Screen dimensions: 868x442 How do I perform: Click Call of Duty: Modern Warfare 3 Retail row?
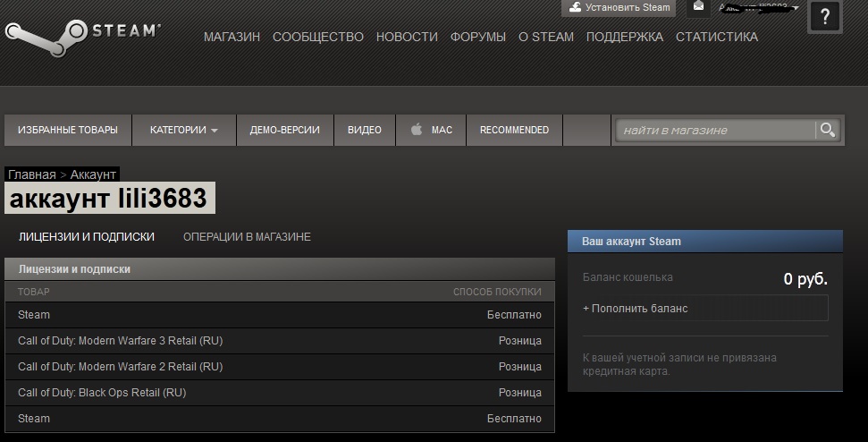click(280, 341)
